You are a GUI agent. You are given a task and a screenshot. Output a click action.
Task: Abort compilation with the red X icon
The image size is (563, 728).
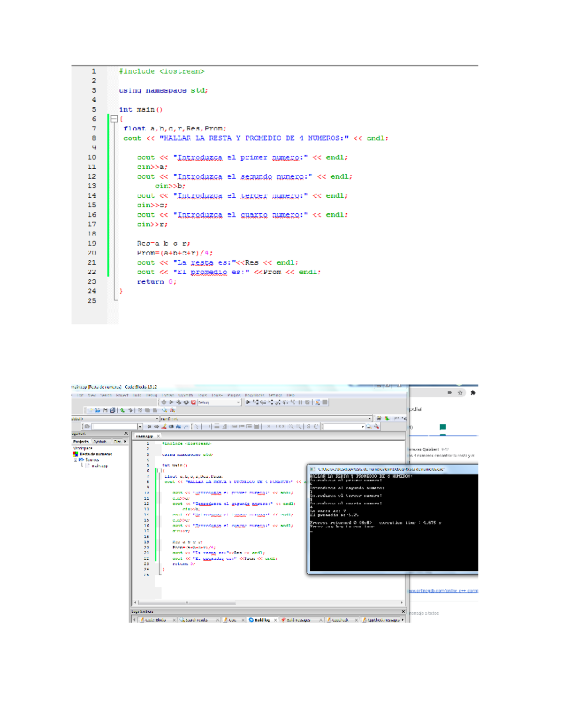193,402
